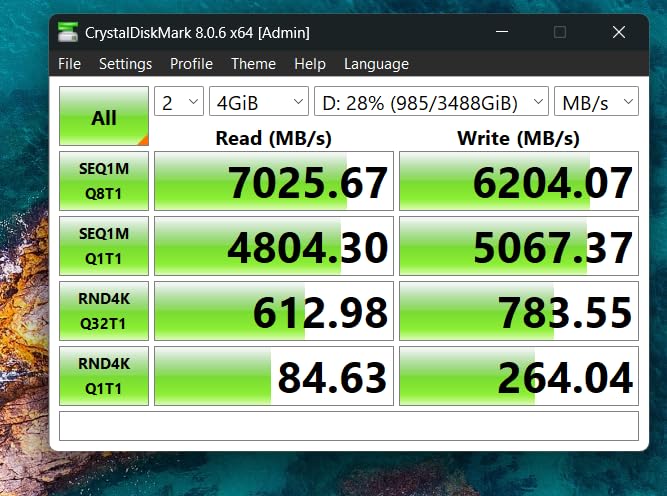667x496 pixels.
Task: Open the D: drive selection dropdown
Action: tap(431, 101)
